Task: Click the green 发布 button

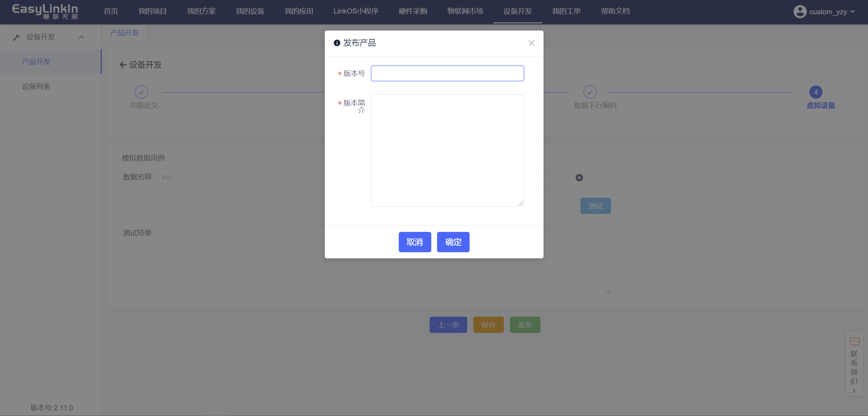Action: (x=525, y=325)
